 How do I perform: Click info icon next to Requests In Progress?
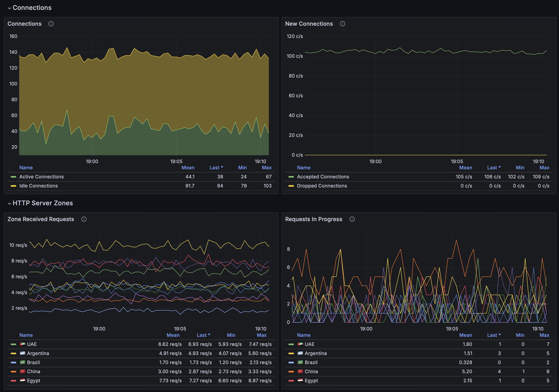click(x=352, y=219)
